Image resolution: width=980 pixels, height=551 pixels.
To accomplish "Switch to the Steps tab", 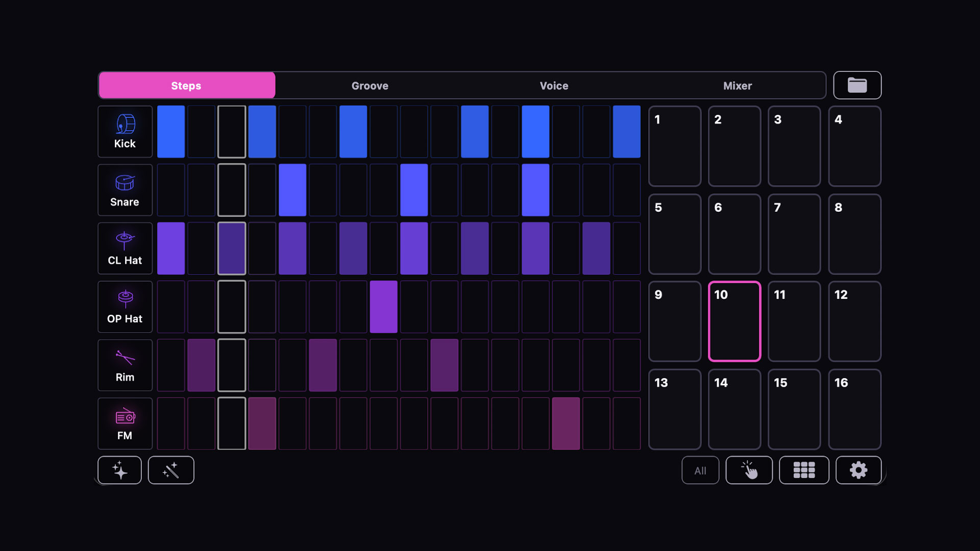I will (187, 85).
